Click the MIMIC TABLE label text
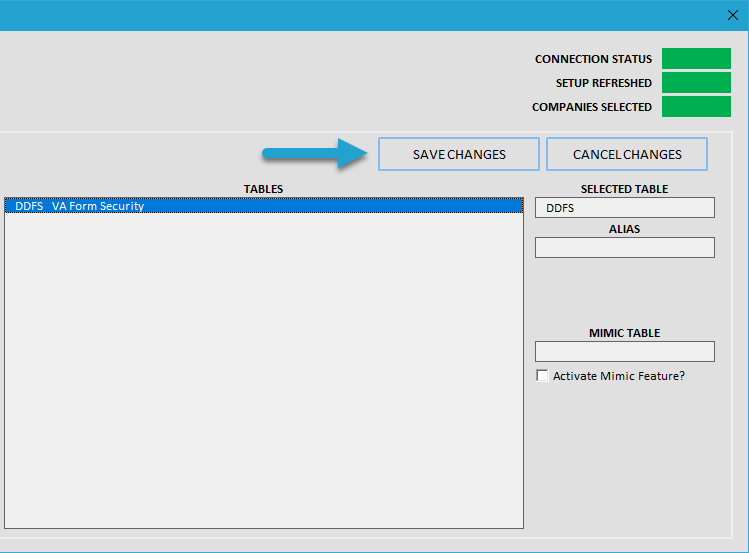This screenshot has height=553, width=749. click(x=624, y=333)
